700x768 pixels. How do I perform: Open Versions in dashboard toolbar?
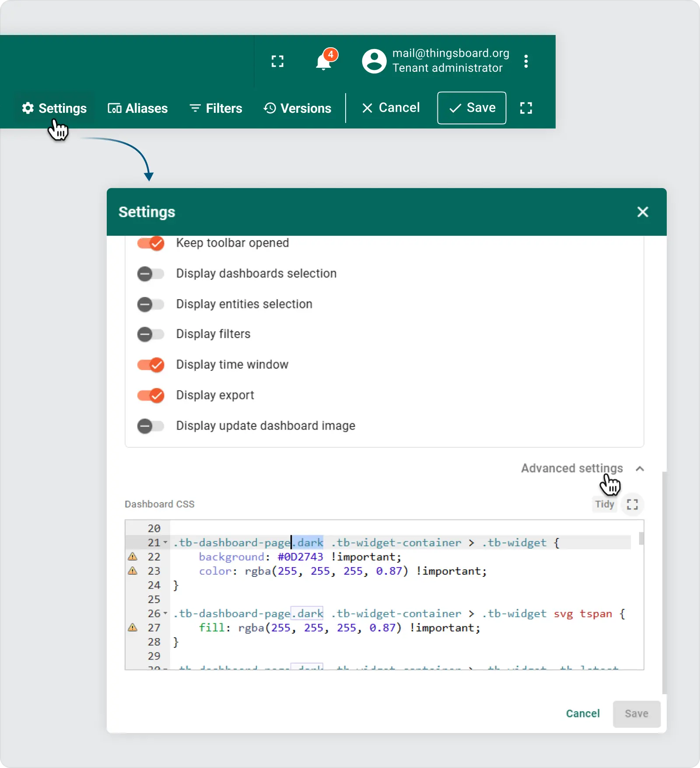pyautogui.click(x=297, y=108)
